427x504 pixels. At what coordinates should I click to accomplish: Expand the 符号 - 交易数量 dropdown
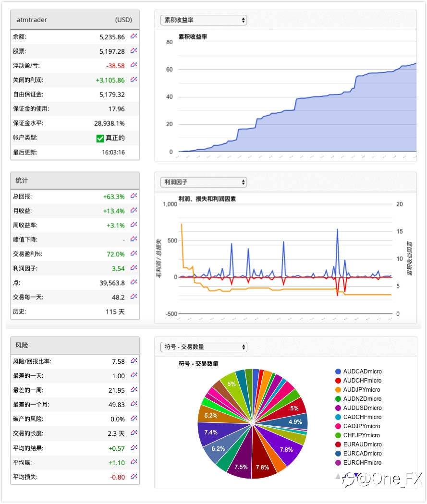(x=204, y=347)
